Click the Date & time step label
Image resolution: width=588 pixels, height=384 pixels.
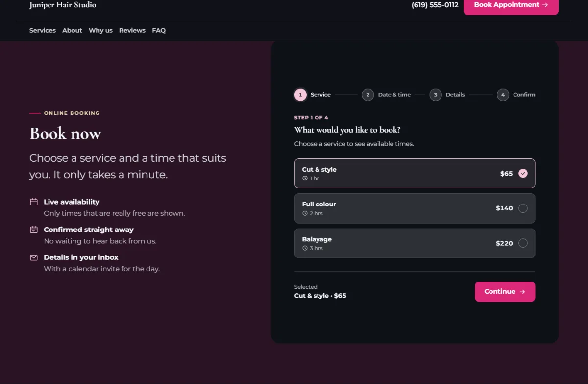click(394, 95)
